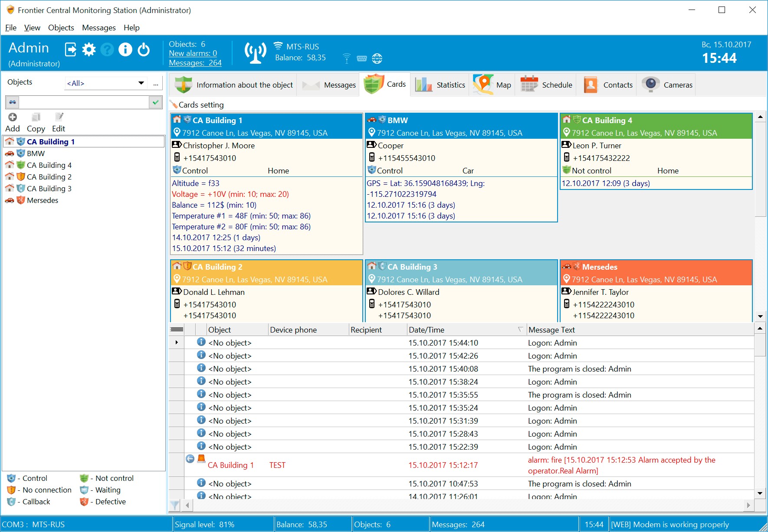
Task: Click the logout icon beside Admin
Action: point(71,49)
